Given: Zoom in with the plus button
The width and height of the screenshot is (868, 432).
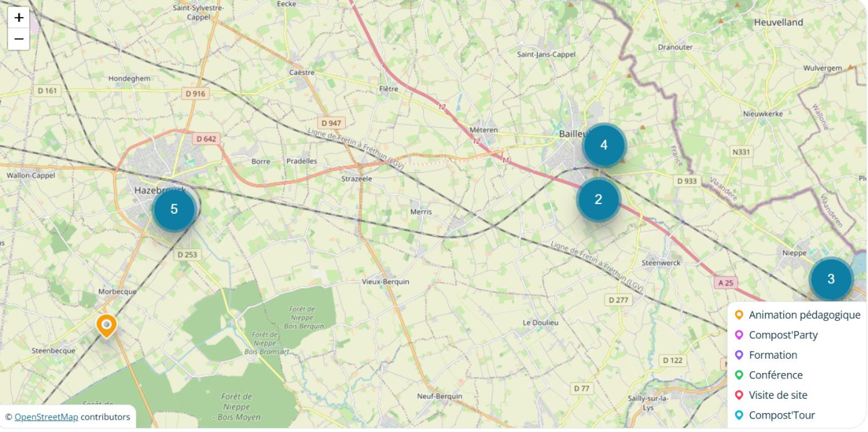Looking at the screenshot, I should 19,18.
